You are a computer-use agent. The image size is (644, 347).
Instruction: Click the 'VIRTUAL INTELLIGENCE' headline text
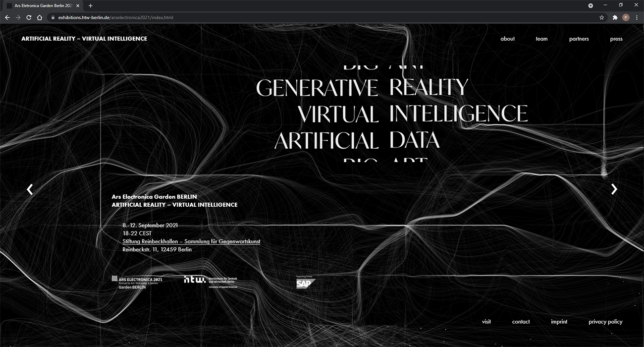(413, 114)
